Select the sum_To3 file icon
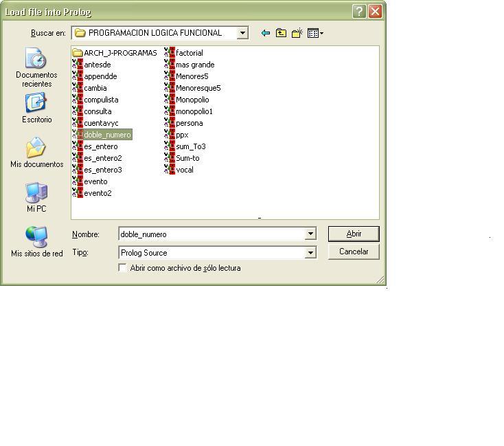The height and width of the screenshot is (446, 504). [x=170, y=146]
